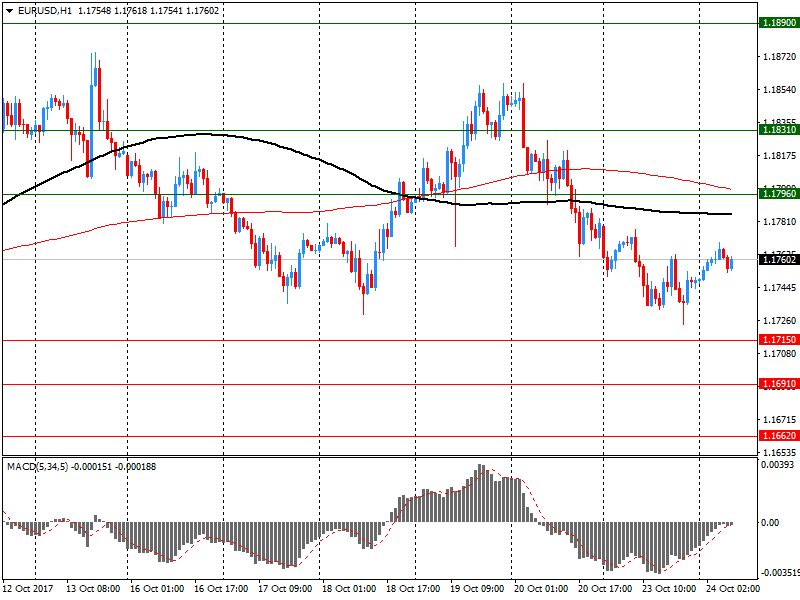Select the 24 Oct 02:00 time axis label
Screen dimensions: 800x600
click(x=733, y=589)
